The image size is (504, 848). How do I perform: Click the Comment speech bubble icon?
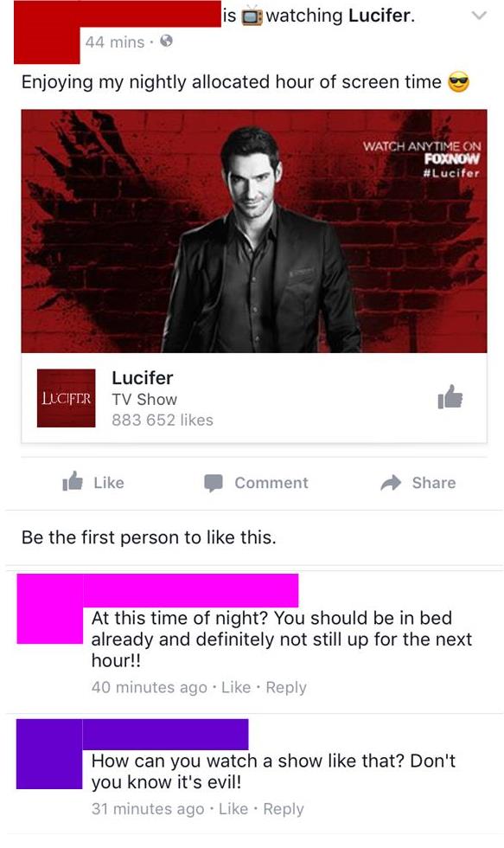pyautogui.click(x=214, y=483)
